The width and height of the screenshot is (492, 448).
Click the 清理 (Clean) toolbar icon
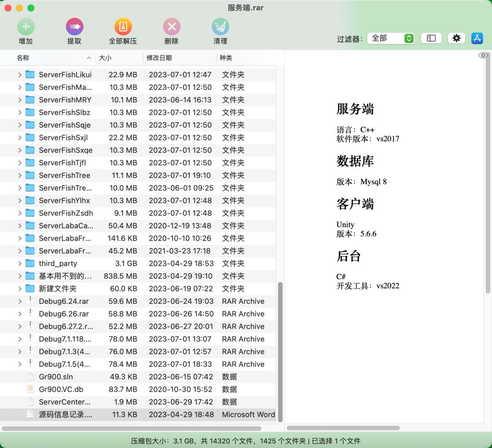pos(220,26)
